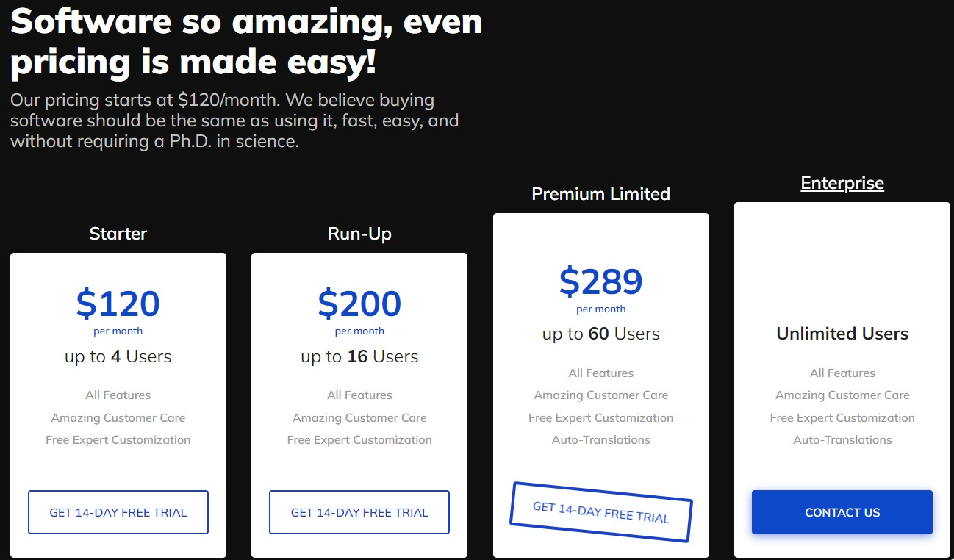This screenshot has height=560, width=954.
Task: Click the Contact Us button
Action: tap(842, 512)
